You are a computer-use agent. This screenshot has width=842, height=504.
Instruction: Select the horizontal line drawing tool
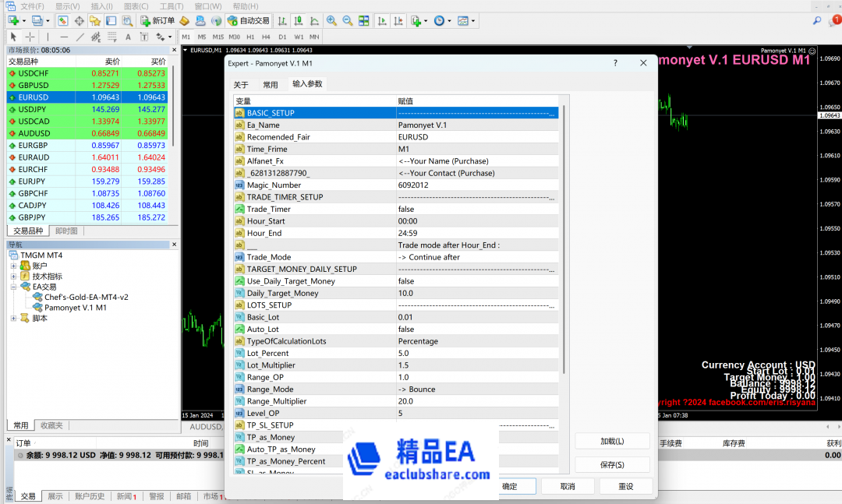[64, 36]
